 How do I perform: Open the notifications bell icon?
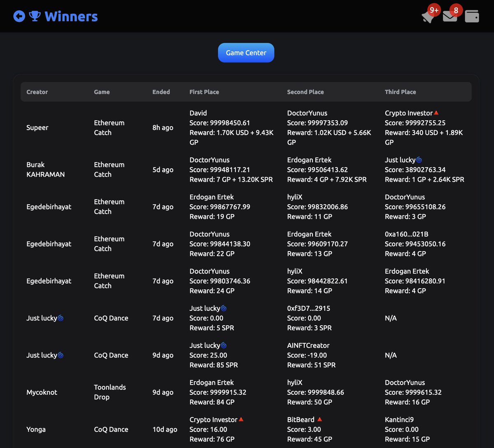click(428, 16)
